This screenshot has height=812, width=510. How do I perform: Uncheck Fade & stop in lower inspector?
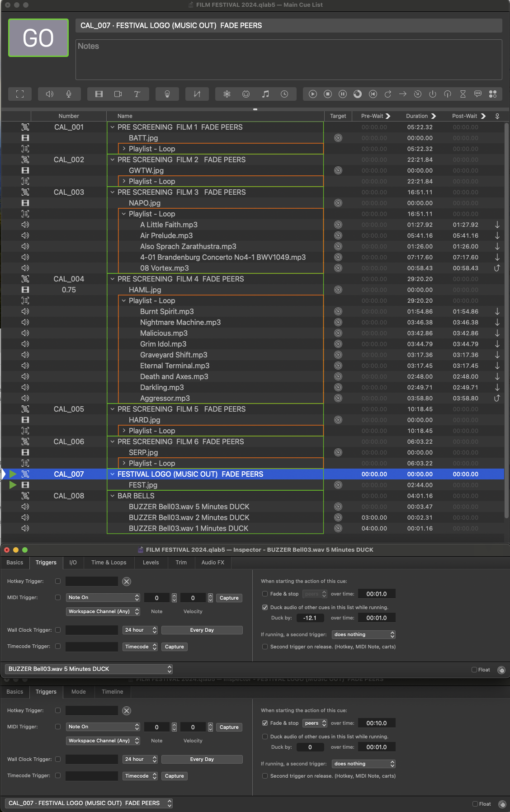[x=265, y=723]
